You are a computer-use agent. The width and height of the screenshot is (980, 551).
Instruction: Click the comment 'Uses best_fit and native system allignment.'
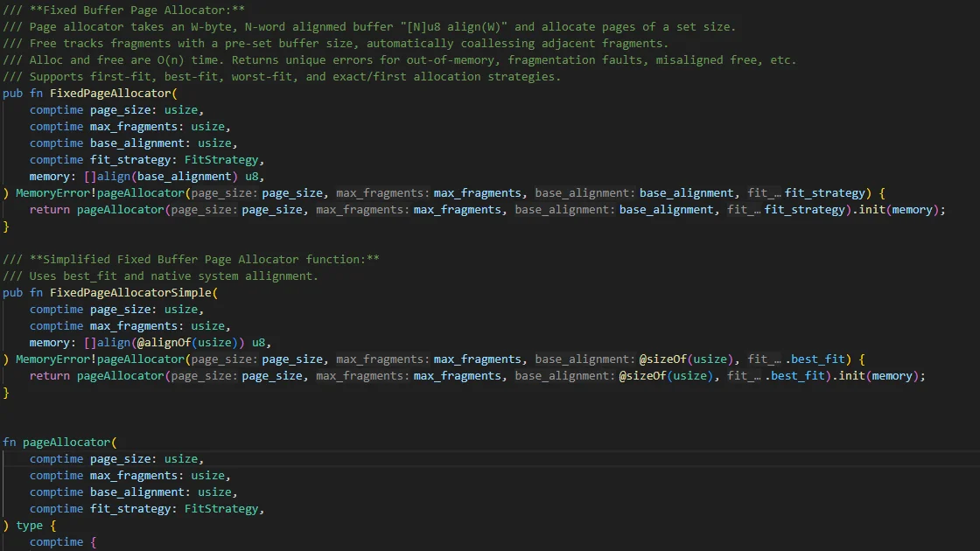(x=161, y=275)
